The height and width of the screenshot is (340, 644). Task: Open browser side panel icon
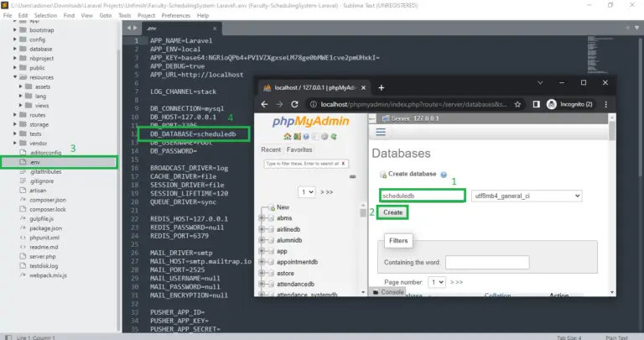tap(537, 104)
